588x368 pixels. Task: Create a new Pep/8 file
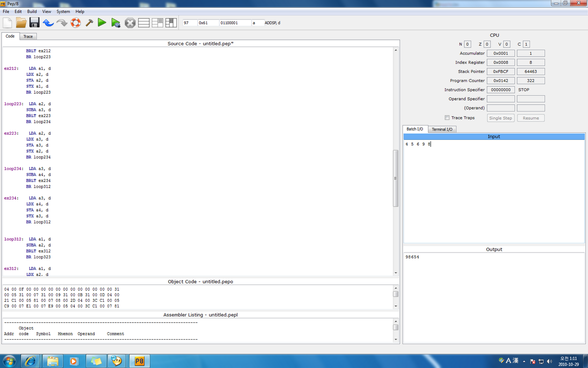click(x=7, y=22)
